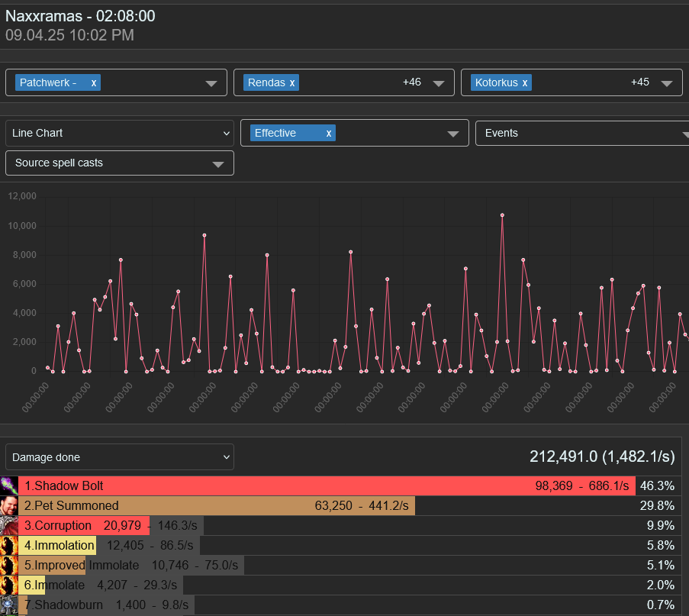Select the Shadow Bolt damage bar

coord(327,485)
